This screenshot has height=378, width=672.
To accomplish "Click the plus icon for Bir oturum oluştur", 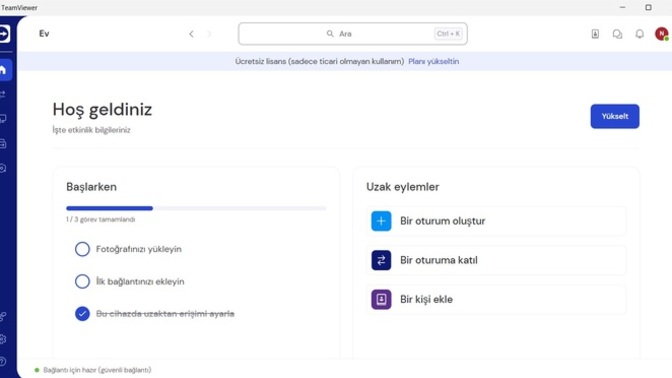I will [x=381, y=221].
